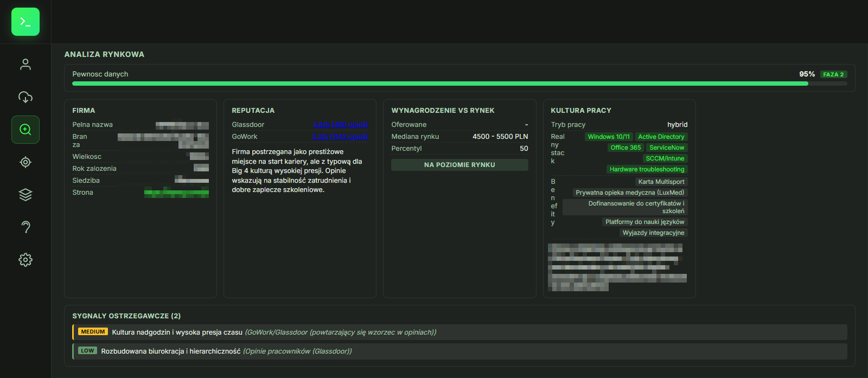Click the FAZA 2 badge
Screen dimensions: 868x378
[x=833, y=74]
